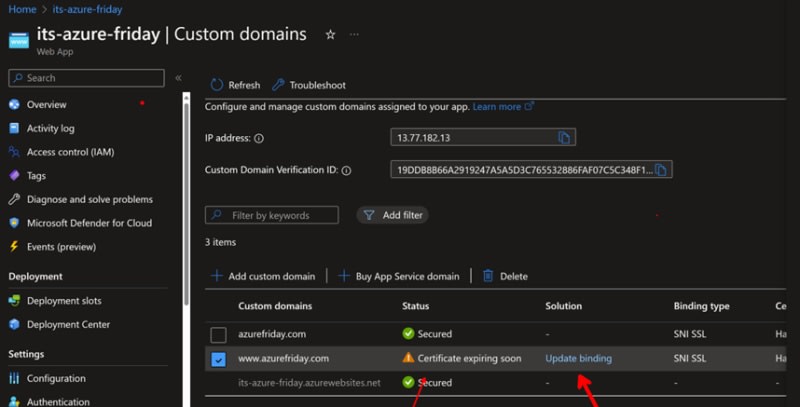The image size is (800, 407).
Task: Open Troubleshoot from the toolbar
Action: [x=310, y=85]
